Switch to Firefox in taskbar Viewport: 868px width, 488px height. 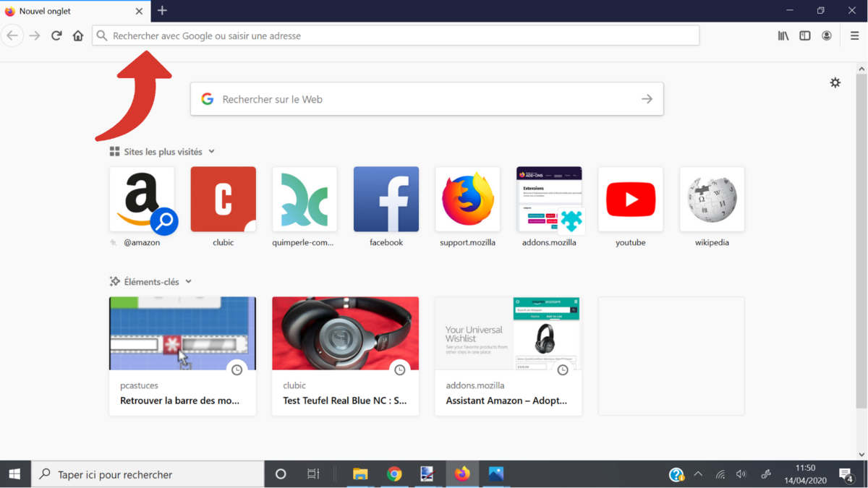[462, 474]
